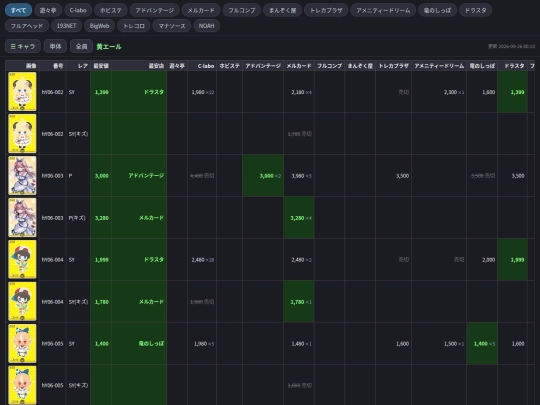Filter by メルカード store chip
This screenshot has width=540, height=405.
pyautogui.click(x=201, y=10)
